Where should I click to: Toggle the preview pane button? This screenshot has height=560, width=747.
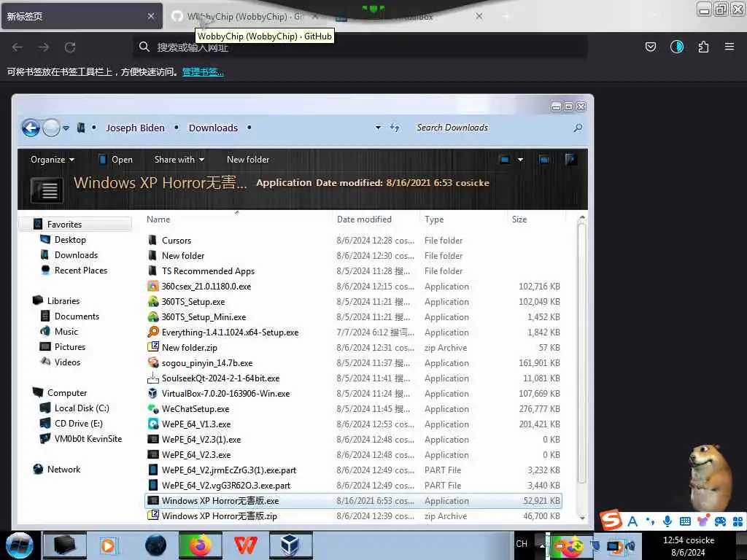[x=544, y=160]
